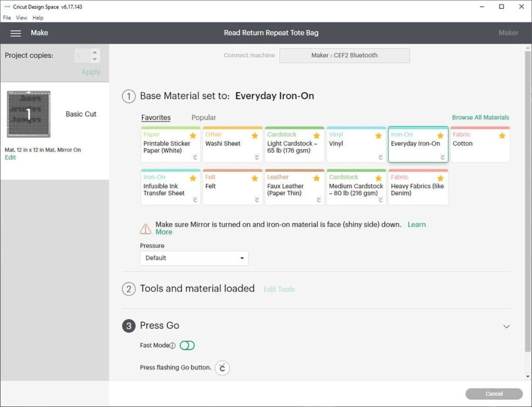This screenshot has width=532, height=407.
Task: Select the mat 1 preview thumbnail
Action: 29,114
